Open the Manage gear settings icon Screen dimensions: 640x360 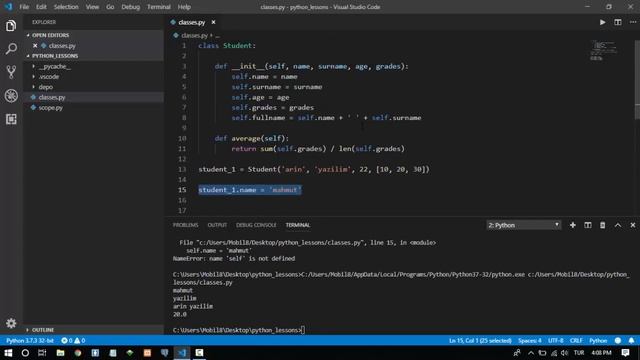[11, 323]
